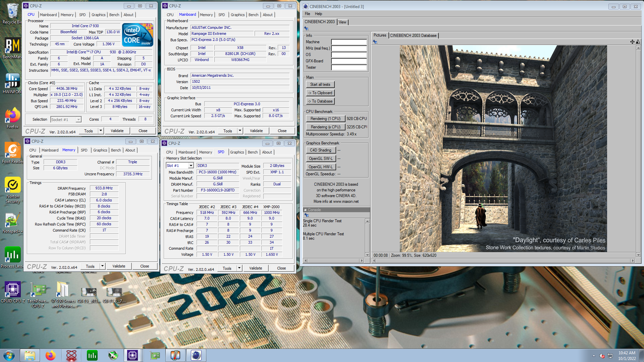Click the Tester input field in CINEBENCH Info

point(349,67)
